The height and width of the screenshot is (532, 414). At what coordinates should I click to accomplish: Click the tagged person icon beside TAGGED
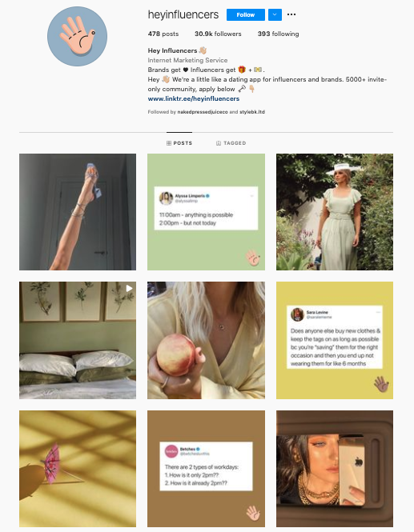pos(219,143)
